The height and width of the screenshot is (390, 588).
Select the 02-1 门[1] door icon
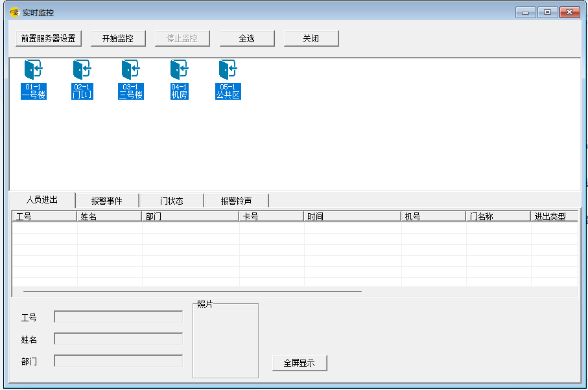tap(82, 80)
